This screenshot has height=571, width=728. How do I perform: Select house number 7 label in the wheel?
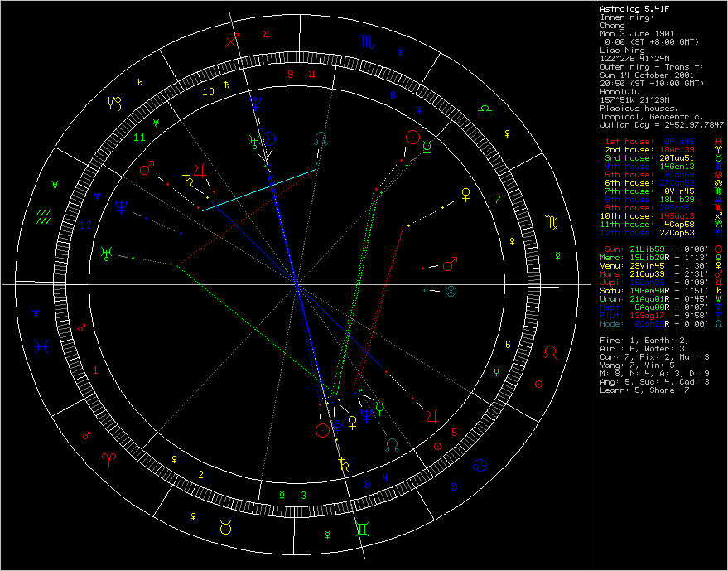pyautogui.click(x=497, y=199)
